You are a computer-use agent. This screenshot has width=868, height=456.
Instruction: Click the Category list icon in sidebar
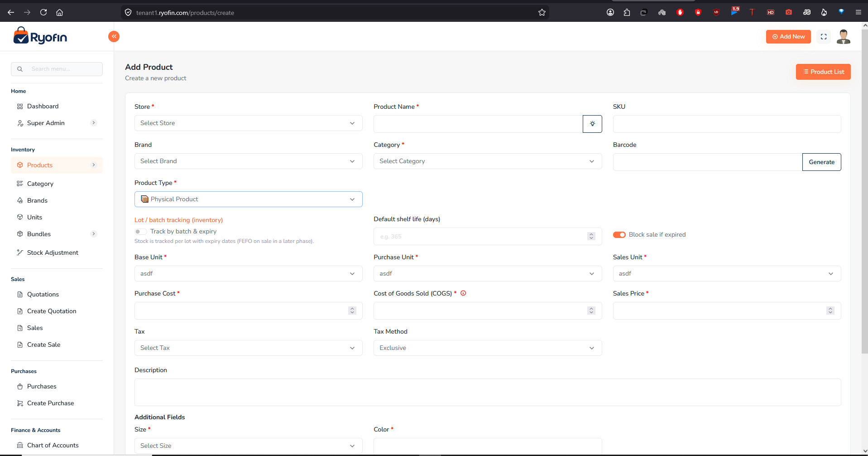[20, 184]
